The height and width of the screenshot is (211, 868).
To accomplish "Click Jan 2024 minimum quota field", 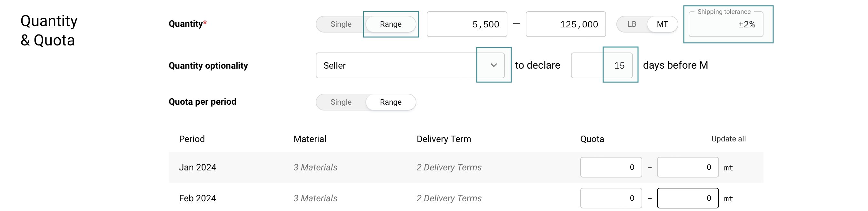I will click(x=611, y=167).
